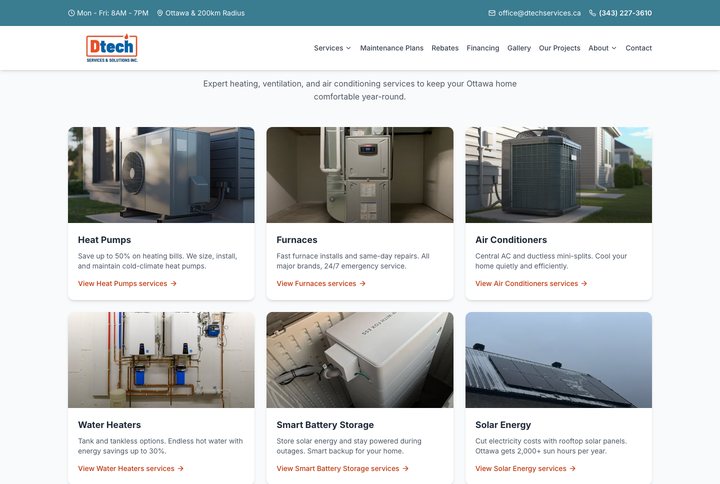This screenshot has height=484, width=720.
Task: Click the arrow after View Heat Pumps services
Action: (x=174, y=284)
